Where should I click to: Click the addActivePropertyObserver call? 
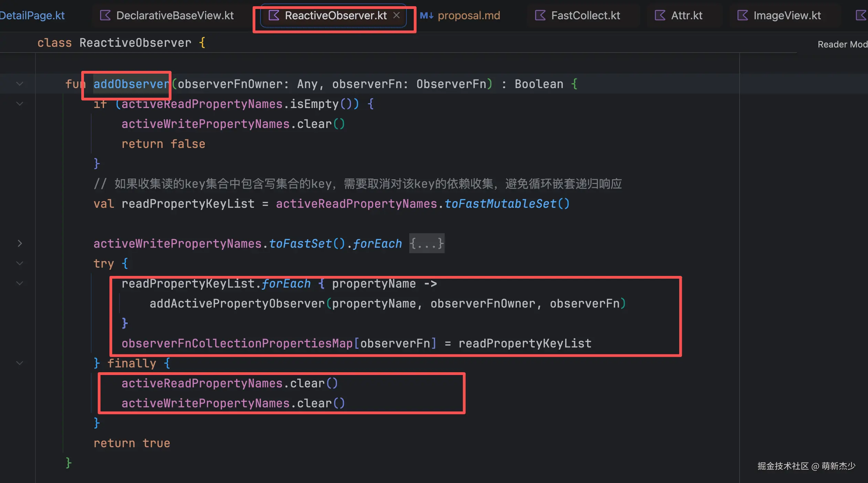237,303
